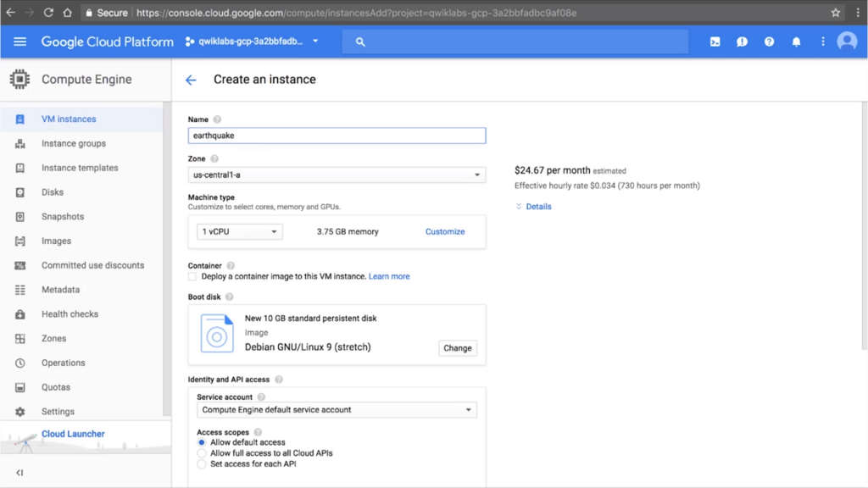This screenshot has width=868, height=488.
Task: Open Cloud Launcher link
Action: point(73,434)
